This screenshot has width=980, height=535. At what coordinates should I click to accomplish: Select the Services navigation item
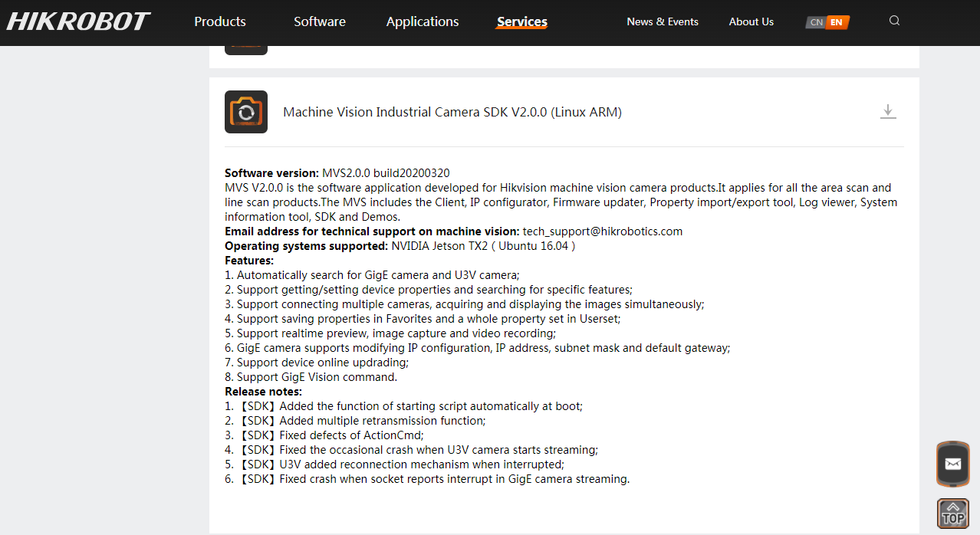(x=521, y=21)
